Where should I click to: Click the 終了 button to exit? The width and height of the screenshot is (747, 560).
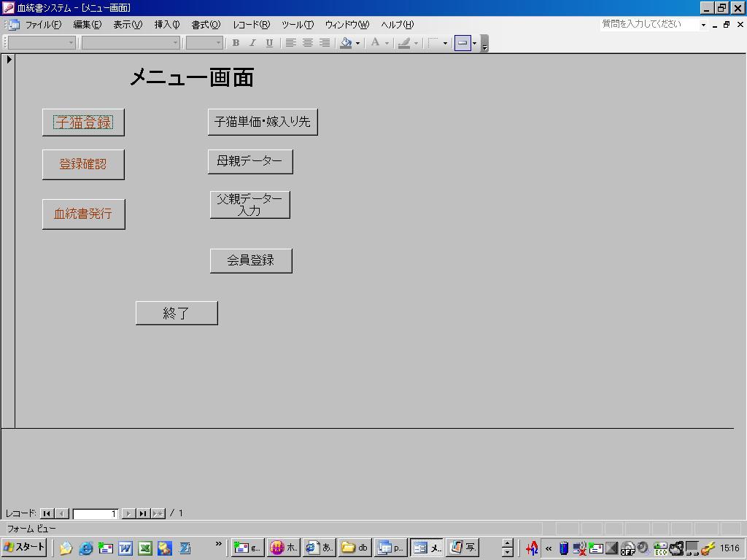[x=177, y=313]
